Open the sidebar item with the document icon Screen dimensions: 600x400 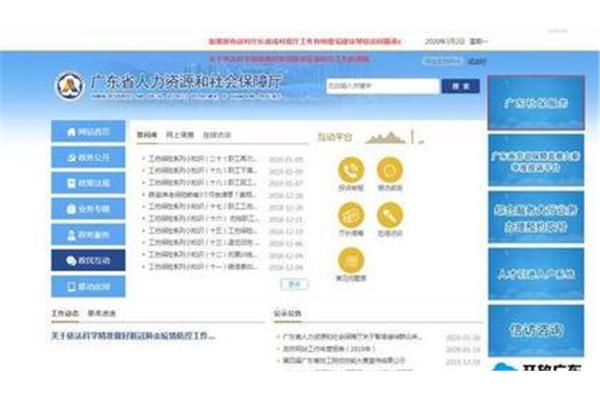pyautogui.click(x=88, y=183)
